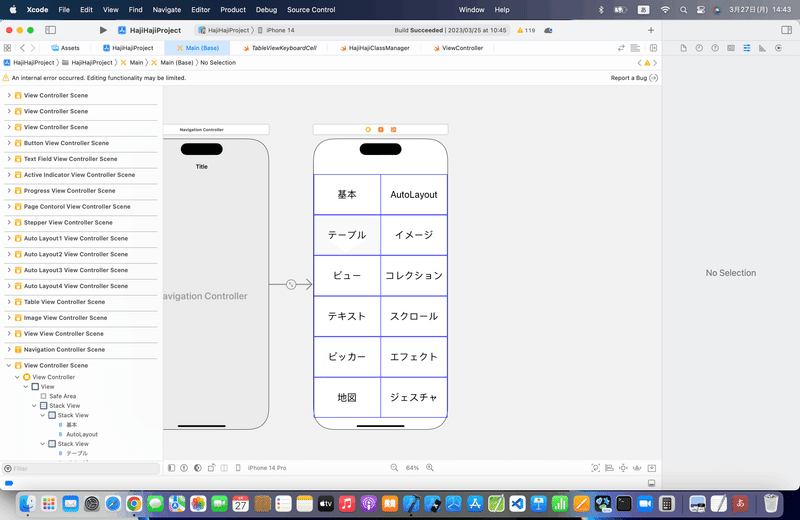Open the 119 warnings indicator
Screen dimensions: 800x520
(x=526, y=30)
